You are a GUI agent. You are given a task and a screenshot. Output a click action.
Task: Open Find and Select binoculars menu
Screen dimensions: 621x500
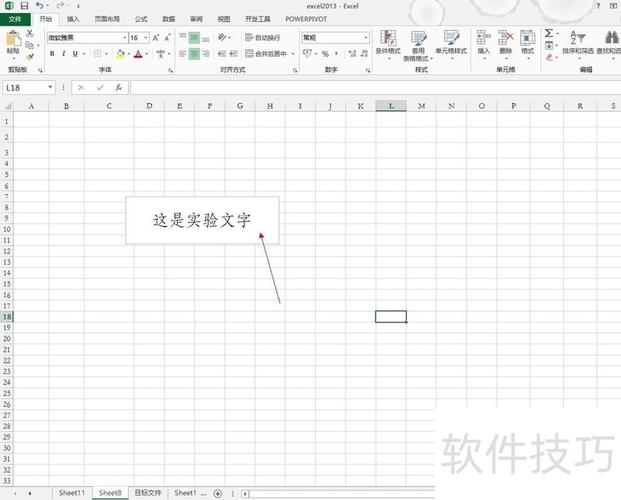pyautogui.click(x=609, y=44)
